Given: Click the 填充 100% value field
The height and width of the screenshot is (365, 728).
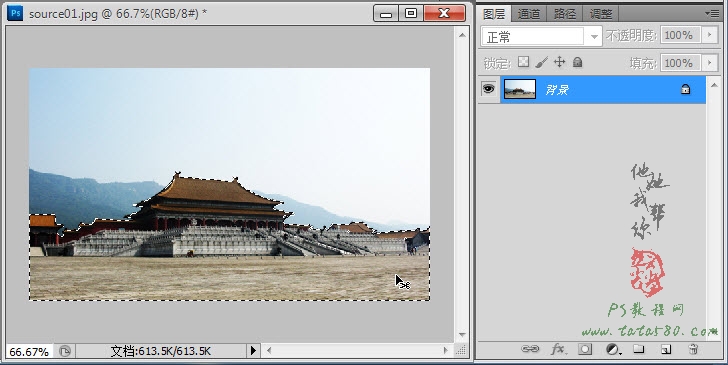Looking at the screenshot, I should [681, 62].
